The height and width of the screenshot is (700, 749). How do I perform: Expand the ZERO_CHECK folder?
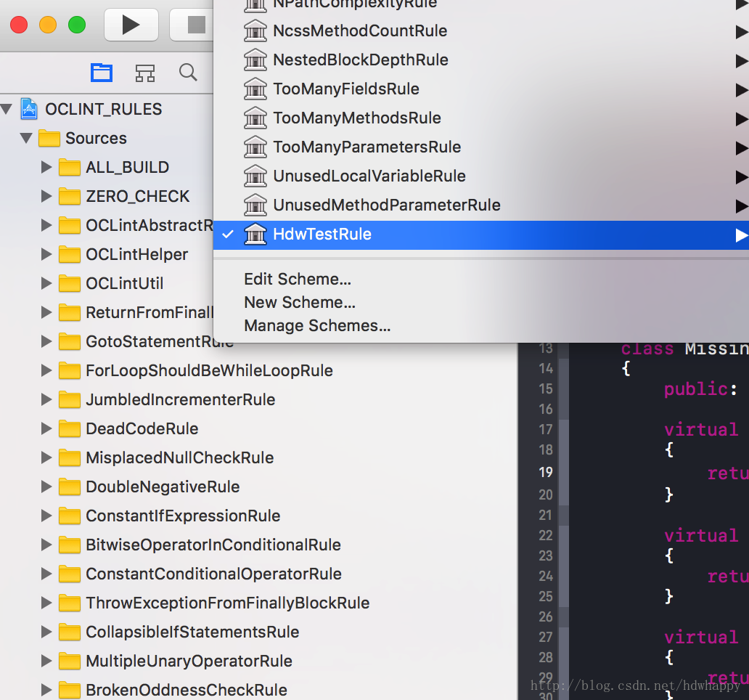tap(46, 196)
